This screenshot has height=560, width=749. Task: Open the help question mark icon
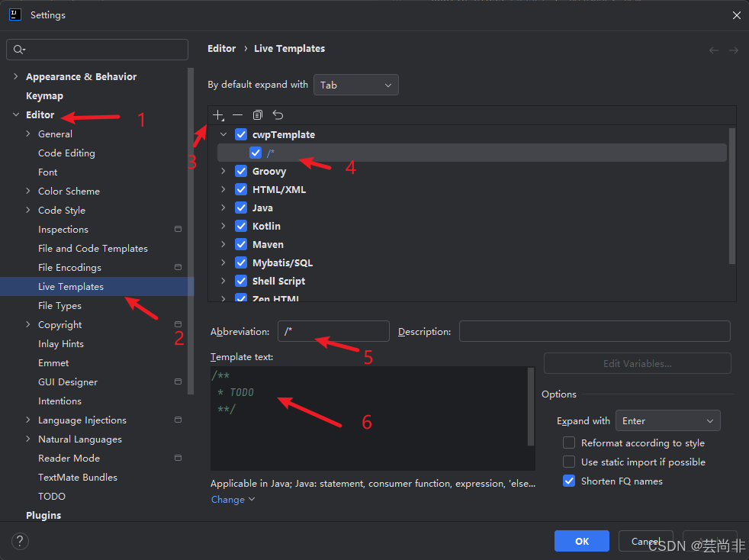tap(20, 542)
